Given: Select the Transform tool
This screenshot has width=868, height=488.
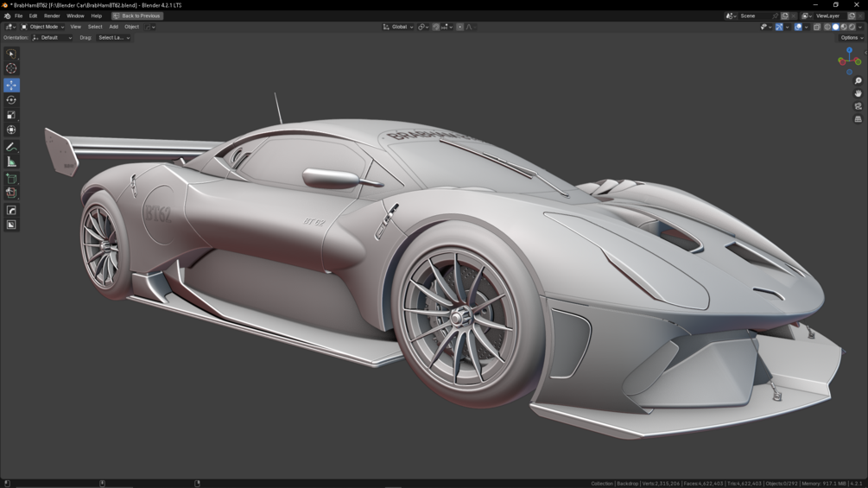Looking at the screenshot, I should (11, 130).
